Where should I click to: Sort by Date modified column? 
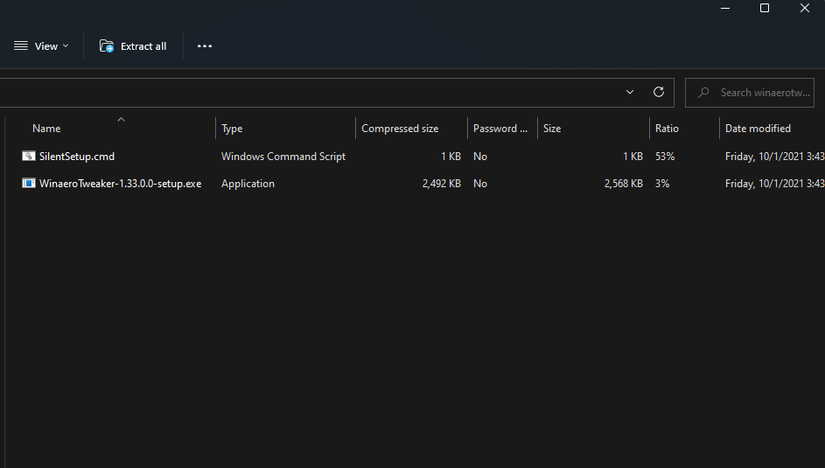(x=758, y=128)
